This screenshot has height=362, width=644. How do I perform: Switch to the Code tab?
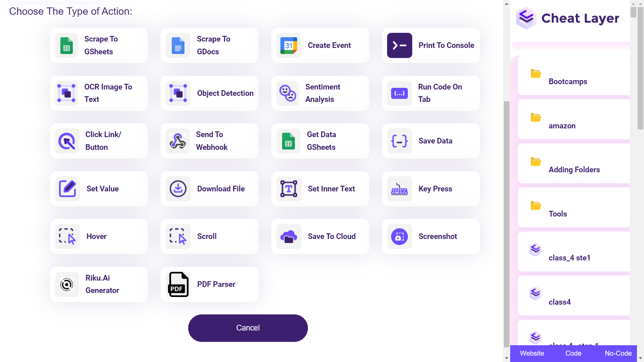coord(574,353)
